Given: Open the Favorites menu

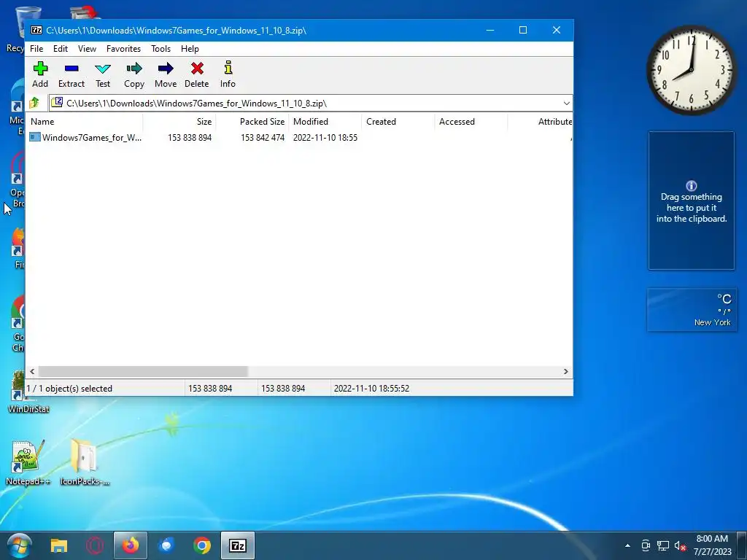Looking at the screenshot, I should click(123, 49).
